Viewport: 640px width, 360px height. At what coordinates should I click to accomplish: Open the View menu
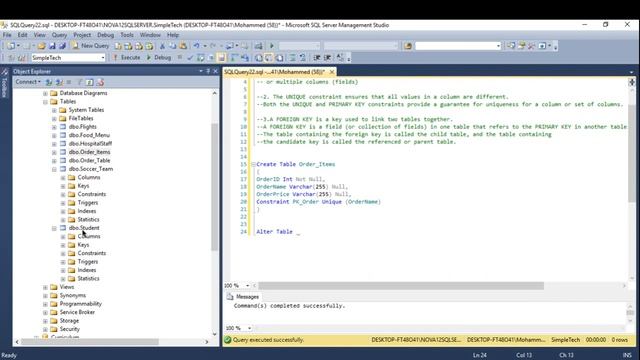click(40, 35)
